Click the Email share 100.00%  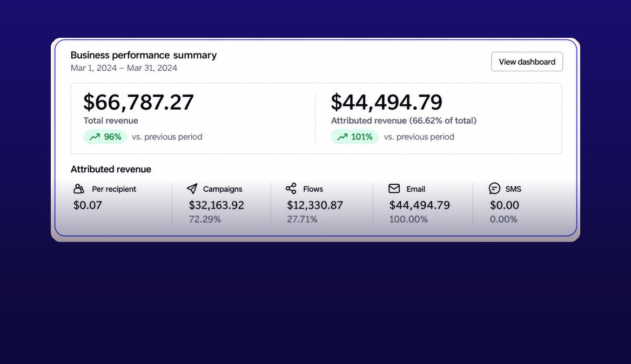[408, 219]
